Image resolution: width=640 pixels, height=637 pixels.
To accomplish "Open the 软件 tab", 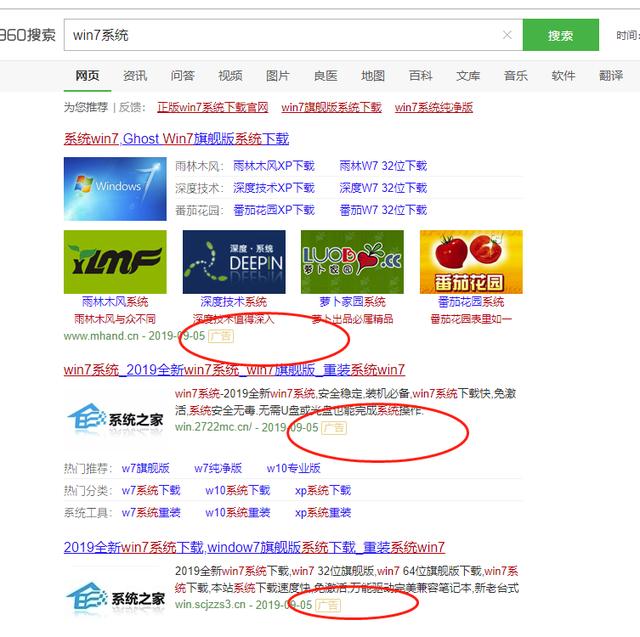I will pos(563,75).
